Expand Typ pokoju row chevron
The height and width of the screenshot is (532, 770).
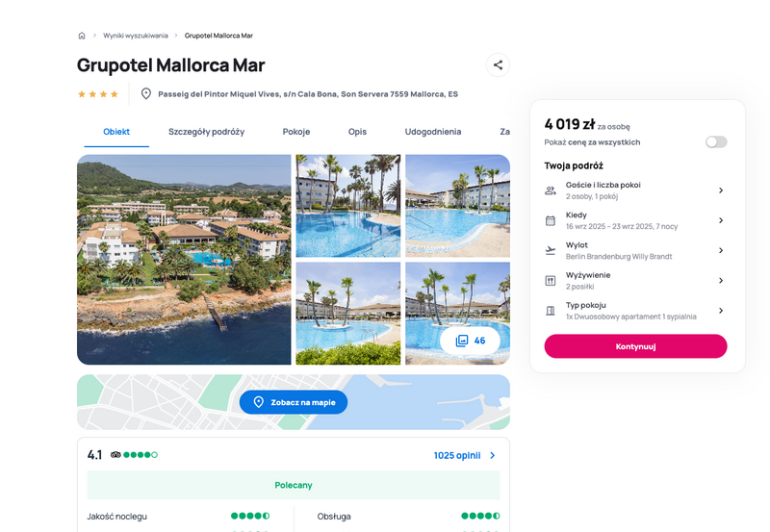pos(721,311)
